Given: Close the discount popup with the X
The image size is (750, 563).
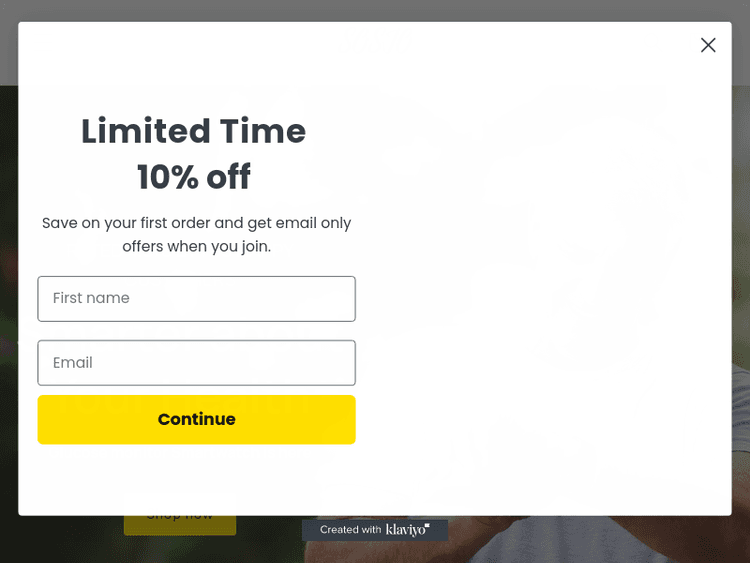Looking at the screenshot, I should (708, 45).
